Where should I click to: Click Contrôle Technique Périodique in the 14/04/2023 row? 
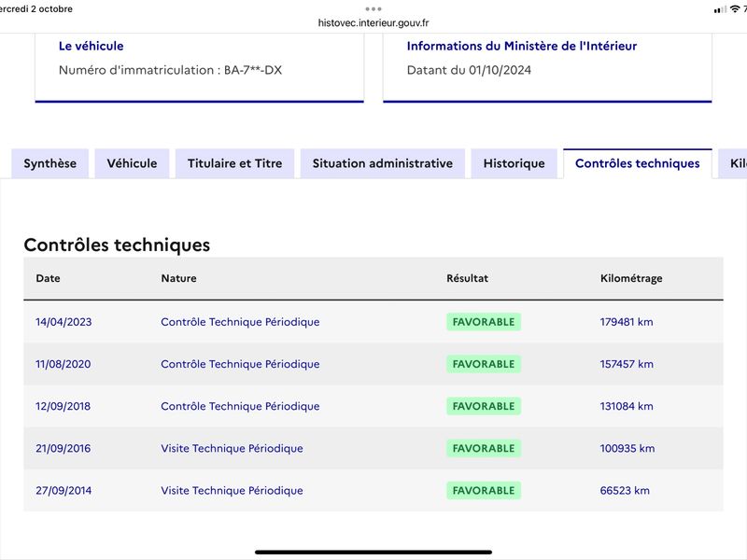[240, 322]
